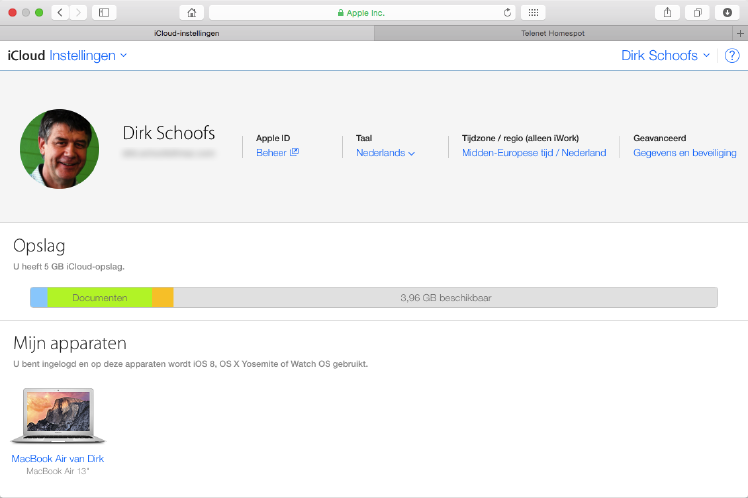Click the large Dirk Schoofs name heading
This screenshot has height=498, width=748.
[x=169, y=133]
